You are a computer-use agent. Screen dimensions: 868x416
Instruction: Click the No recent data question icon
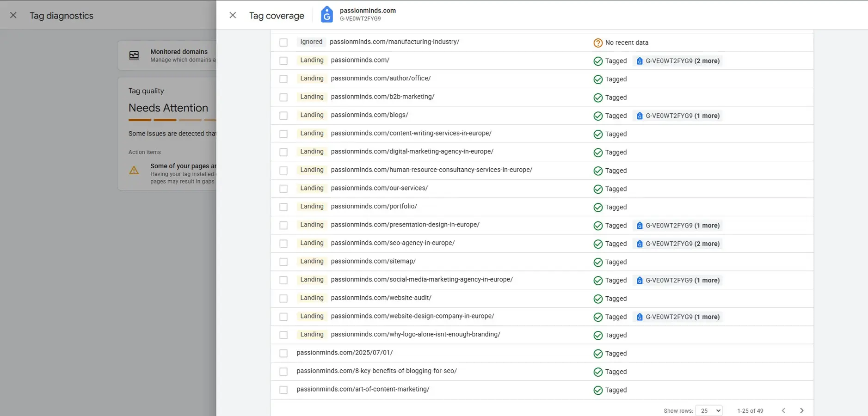coord(598,43)
